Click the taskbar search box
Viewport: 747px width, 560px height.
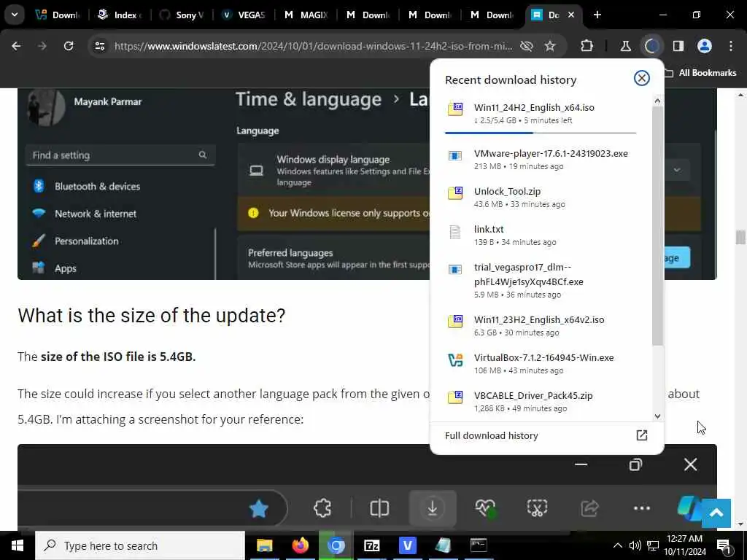pyautogui.click(x=140, y=545)
